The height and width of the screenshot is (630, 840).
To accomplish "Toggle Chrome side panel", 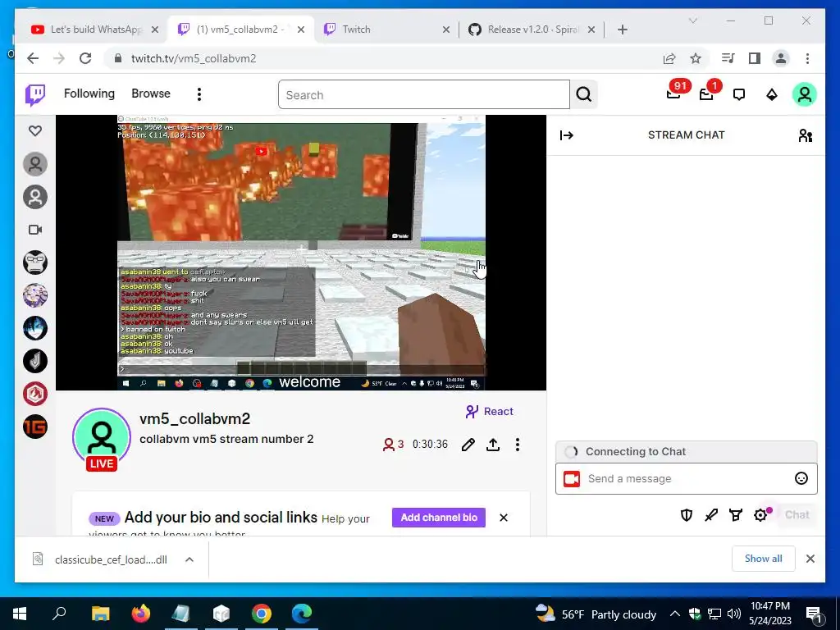I will (755, 58).
